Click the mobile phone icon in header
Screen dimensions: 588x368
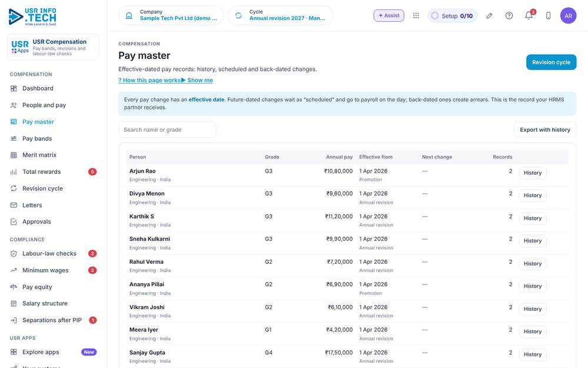point(548,16)
